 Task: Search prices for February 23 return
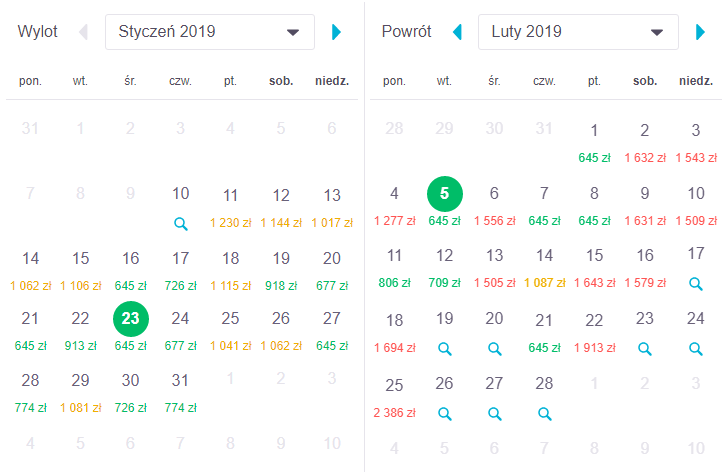click(x=645, y=349)
